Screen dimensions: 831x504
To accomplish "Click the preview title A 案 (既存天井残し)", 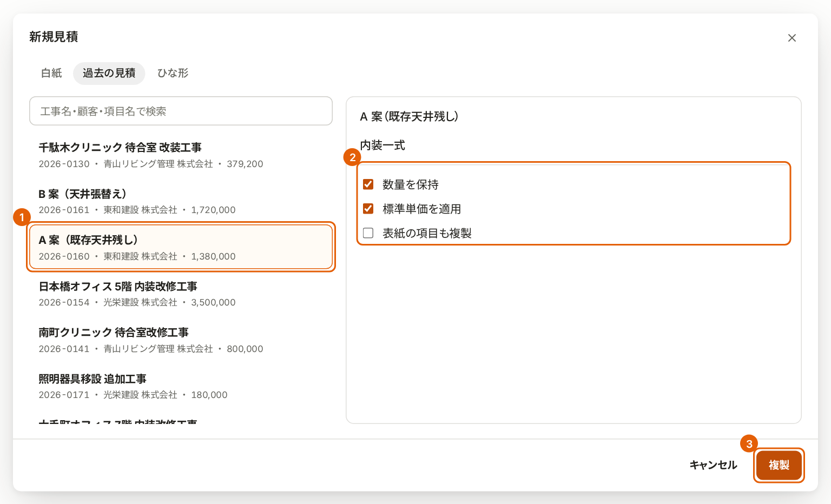I will tap(410, 116).
